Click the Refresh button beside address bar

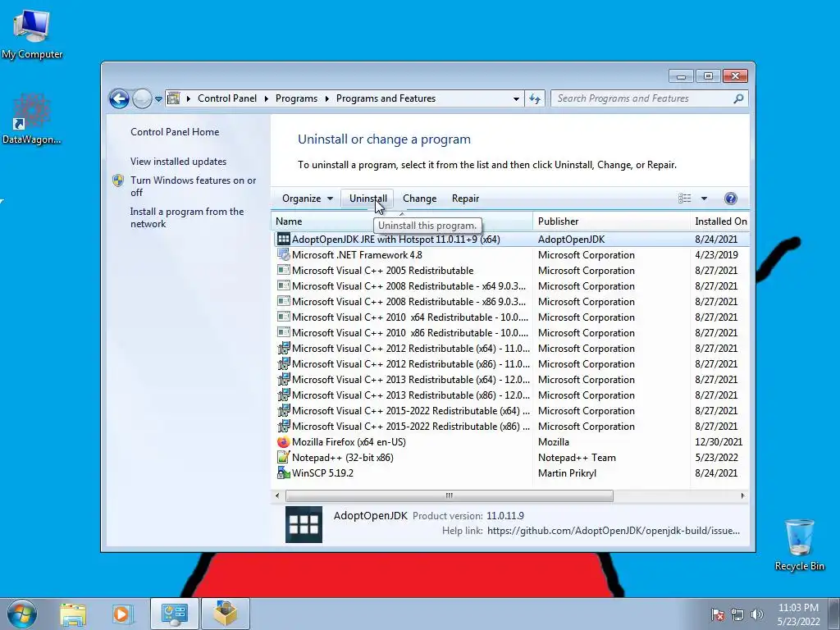tap(535, 98)
